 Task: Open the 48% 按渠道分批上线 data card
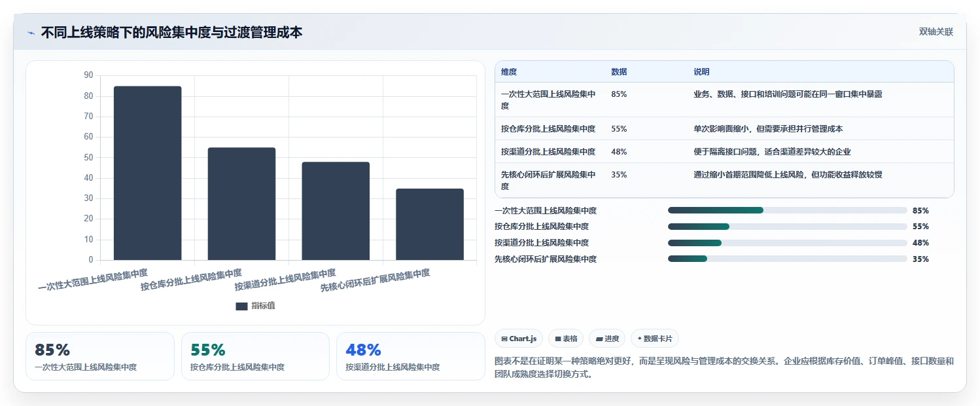[x=411, y=356]
